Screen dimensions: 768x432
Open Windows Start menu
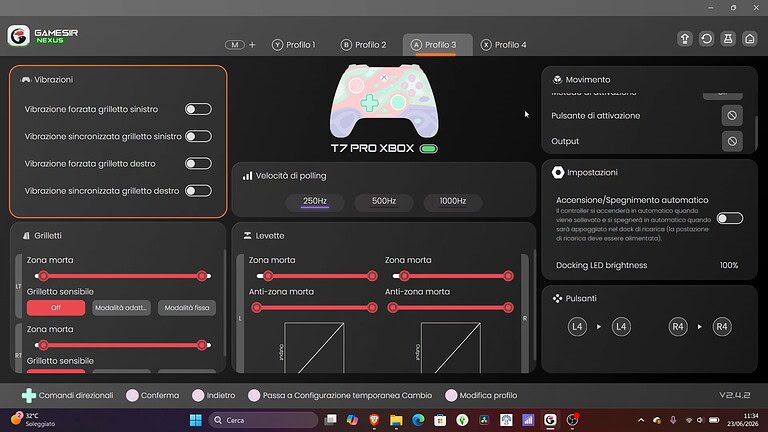(x=195, y=420)
